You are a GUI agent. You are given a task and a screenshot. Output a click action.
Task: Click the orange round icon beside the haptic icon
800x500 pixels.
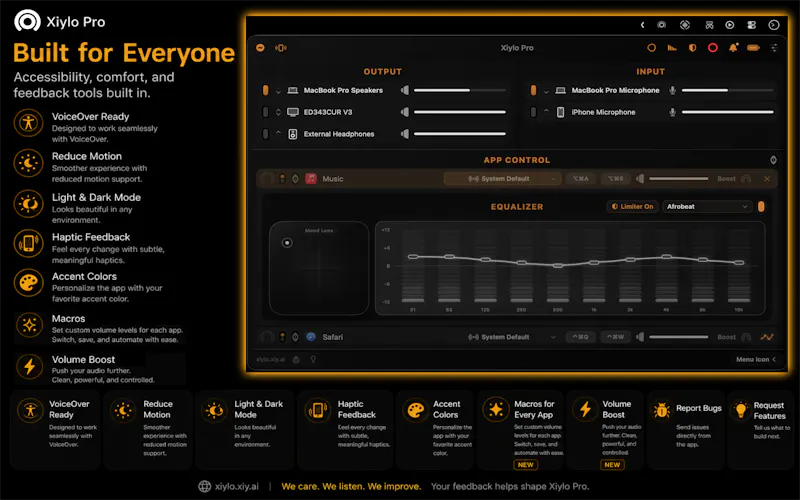[260, 47]
